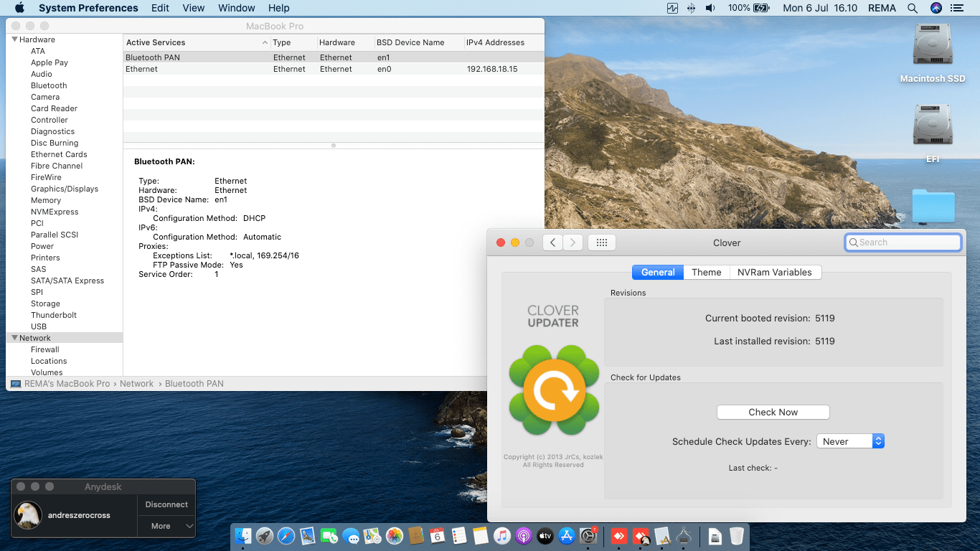Open the NVRam Variables tab

(775, 272)
